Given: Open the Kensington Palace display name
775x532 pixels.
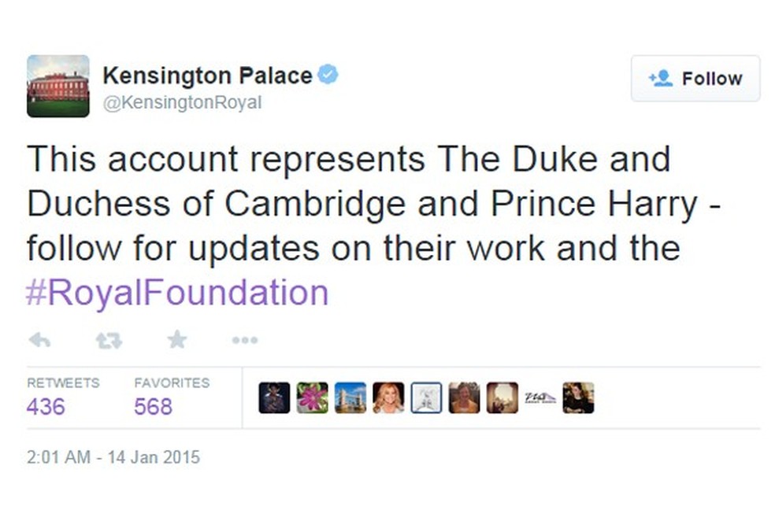Looking at the screenshot, I should tap(208, 75).
